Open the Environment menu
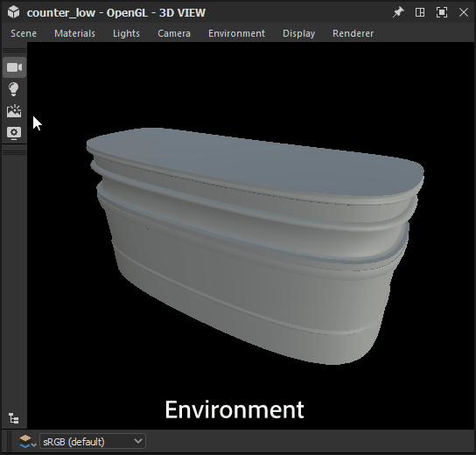The image size is (476, 455). coord(236,33)
